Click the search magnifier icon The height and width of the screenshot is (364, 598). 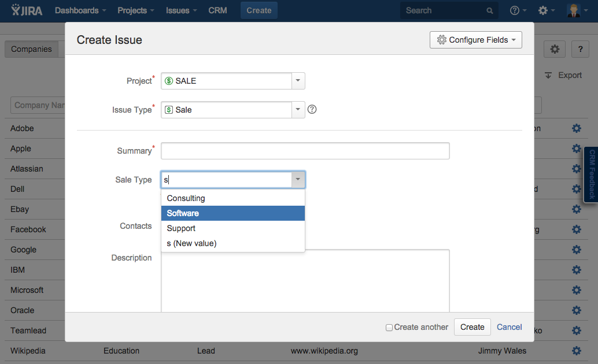490,10
